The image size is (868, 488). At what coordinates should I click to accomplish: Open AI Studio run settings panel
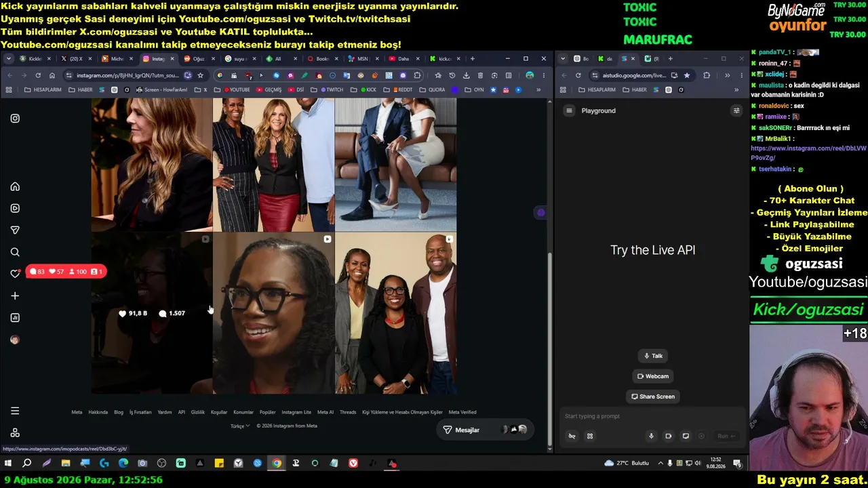point(736,110)
